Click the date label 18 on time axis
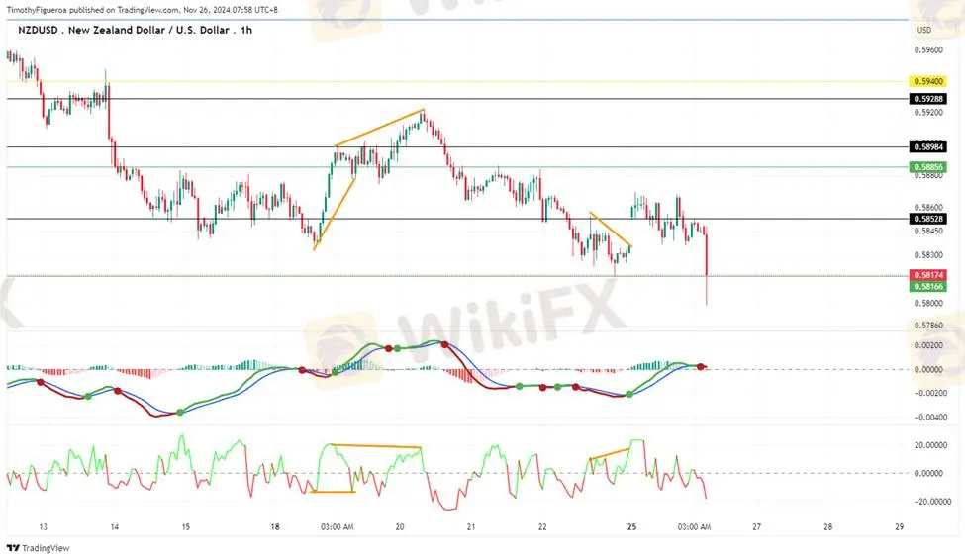The height and width of the screenshot is (560, 965). 274,526
